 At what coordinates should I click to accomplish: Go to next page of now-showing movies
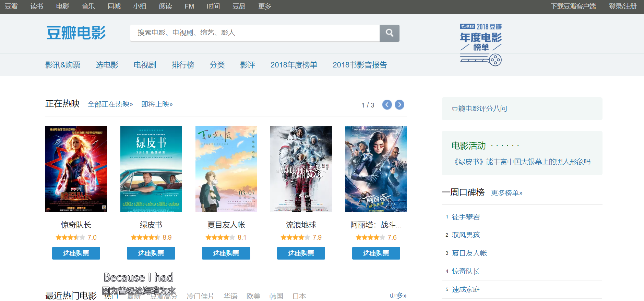point(399,105)
